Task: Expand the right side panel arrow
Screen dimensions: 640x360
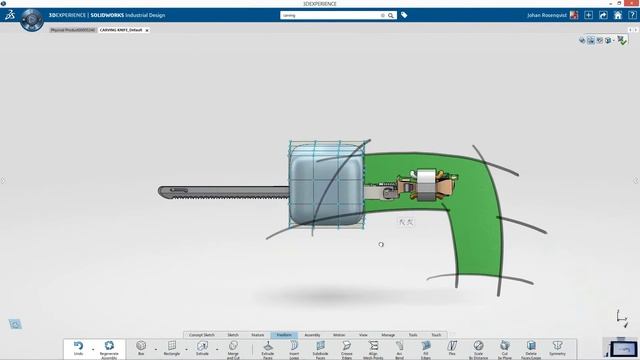Action: 636,180
